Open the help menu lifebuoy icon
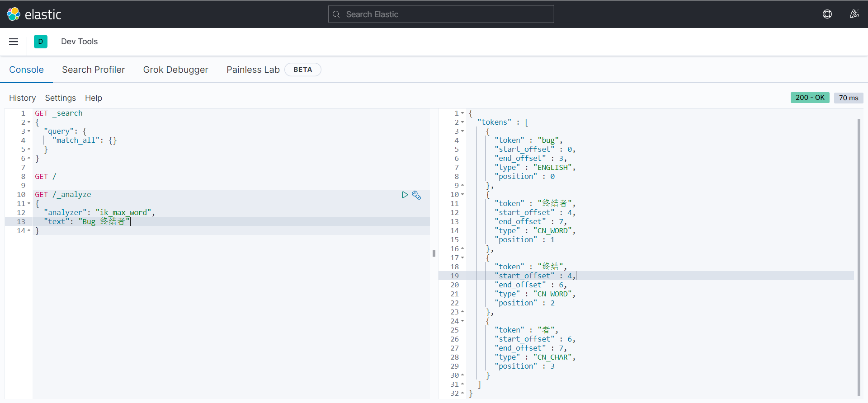The image size is (868, 403). [827, 14]
